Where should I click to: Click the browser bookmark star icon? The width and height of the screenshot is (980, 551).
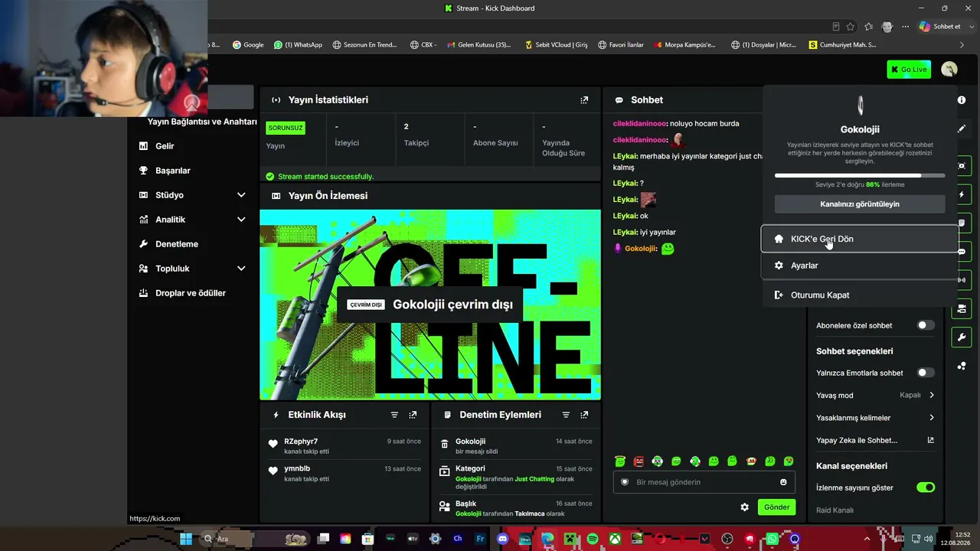[x=850, y=27]
